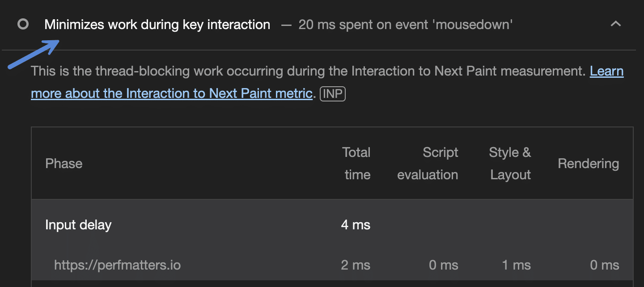Click the blue annotation arrow
The width and height of the screenshot is (644, 287).
click(x=34, y=55)
